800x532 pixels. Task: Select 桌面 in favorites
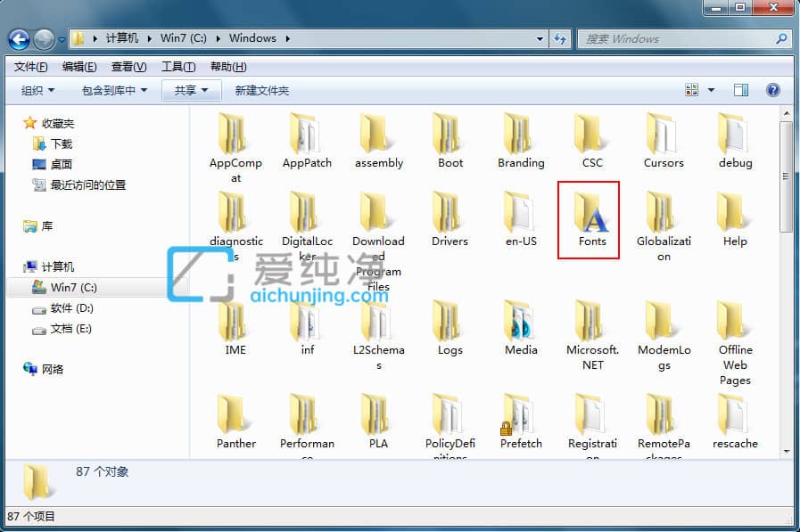tap(53, 165)
